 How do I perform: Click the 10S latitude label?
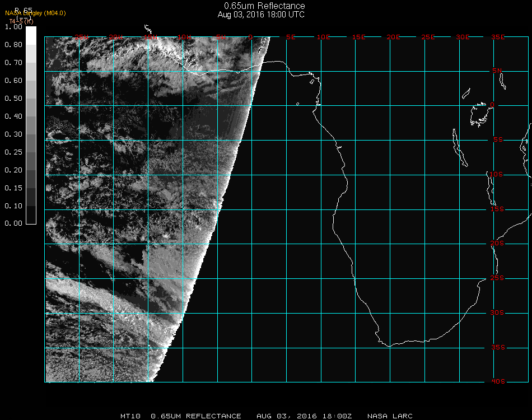coord(496,174)
